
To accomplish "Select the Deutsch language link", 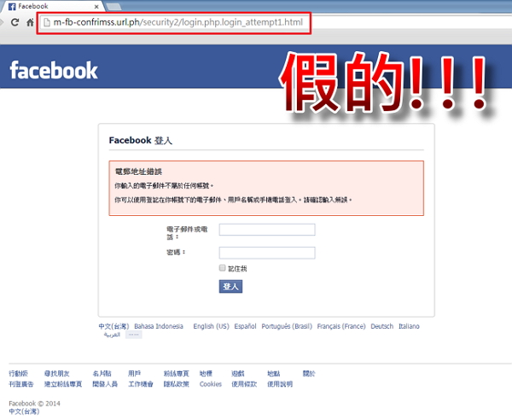I will pos(381,326).
